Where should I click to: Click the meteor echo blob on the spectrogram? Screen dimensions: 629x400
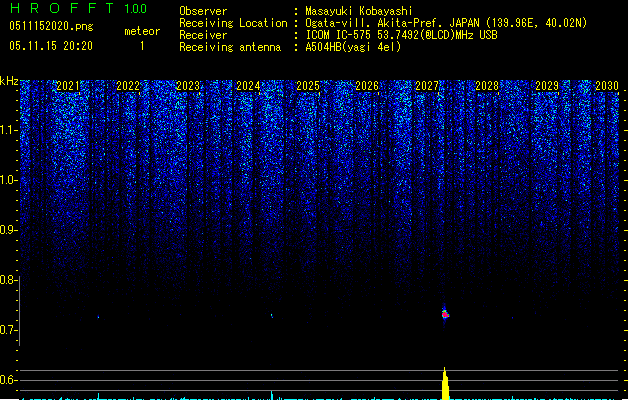(x=445, y=313)
